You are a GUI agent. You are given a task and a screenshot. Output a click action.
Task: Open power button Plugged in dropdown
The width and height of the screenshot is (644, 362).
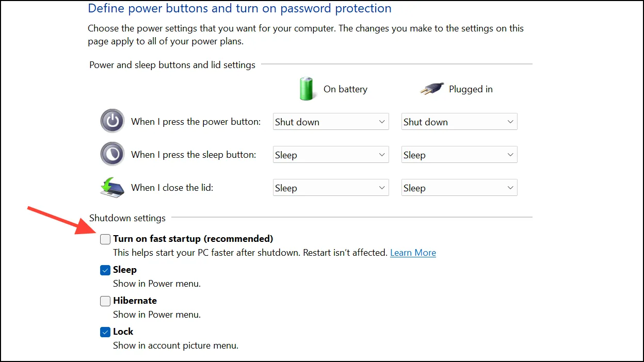coord(459,122)
